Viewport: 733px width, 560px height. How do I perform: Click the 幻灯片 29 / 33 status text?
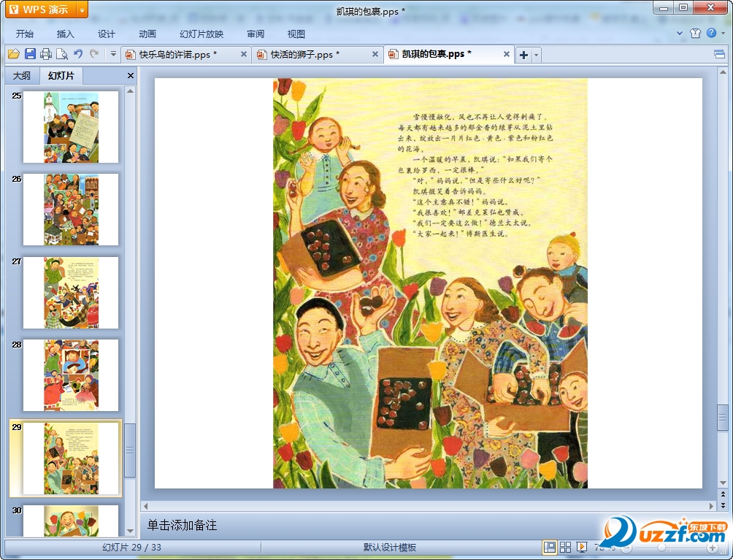132,548
